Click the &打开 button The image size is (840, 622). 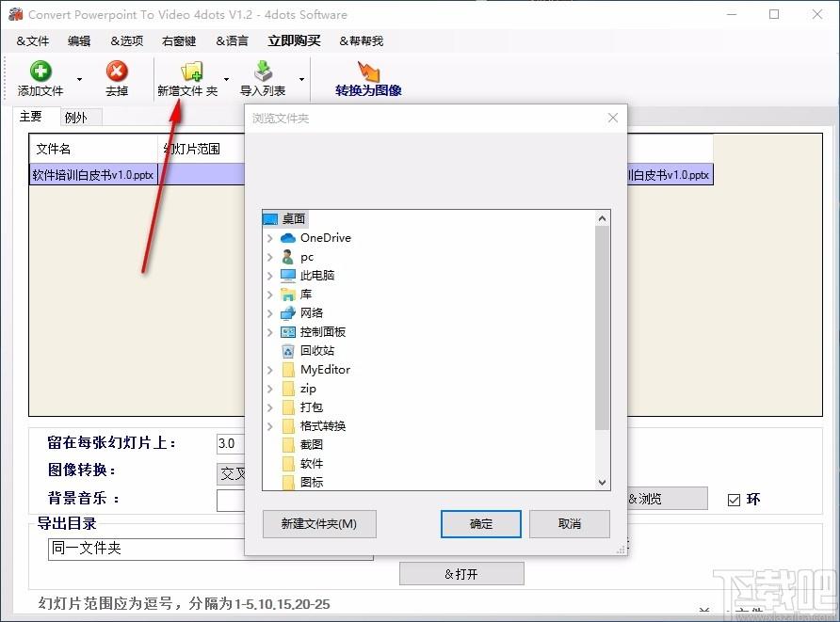pos(461,574)
